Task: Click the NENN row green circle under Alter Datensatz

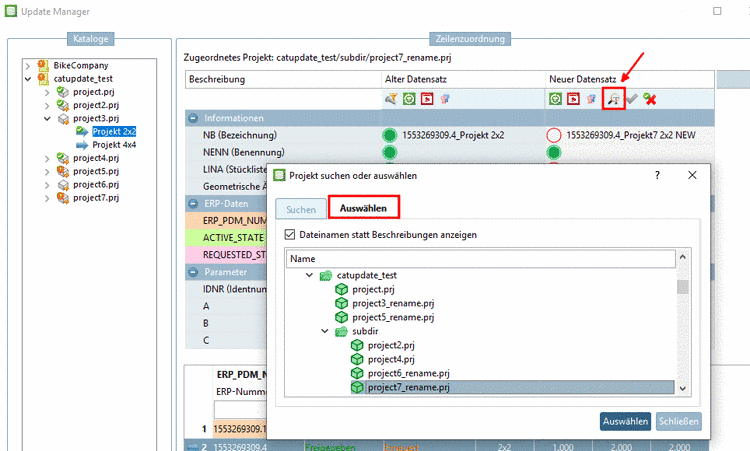Action: pyautogui.click(x=390, y=153)
